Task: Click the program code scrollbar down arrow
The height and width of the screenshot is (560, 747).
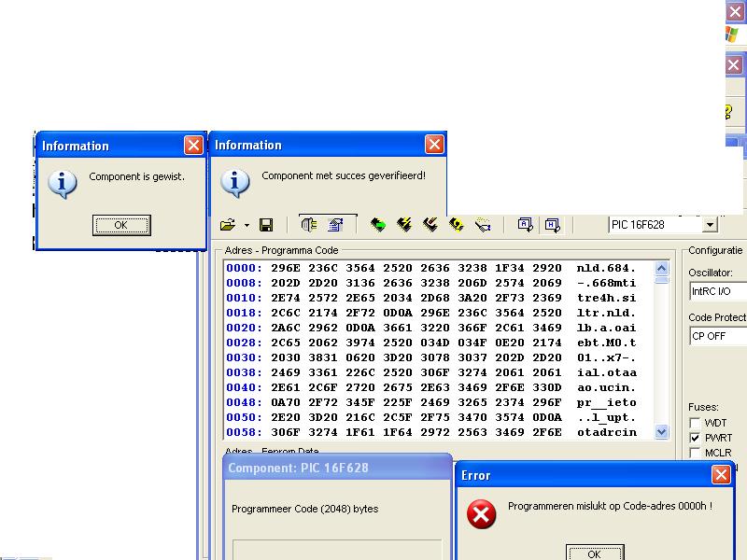Action: tap(662, 432)
